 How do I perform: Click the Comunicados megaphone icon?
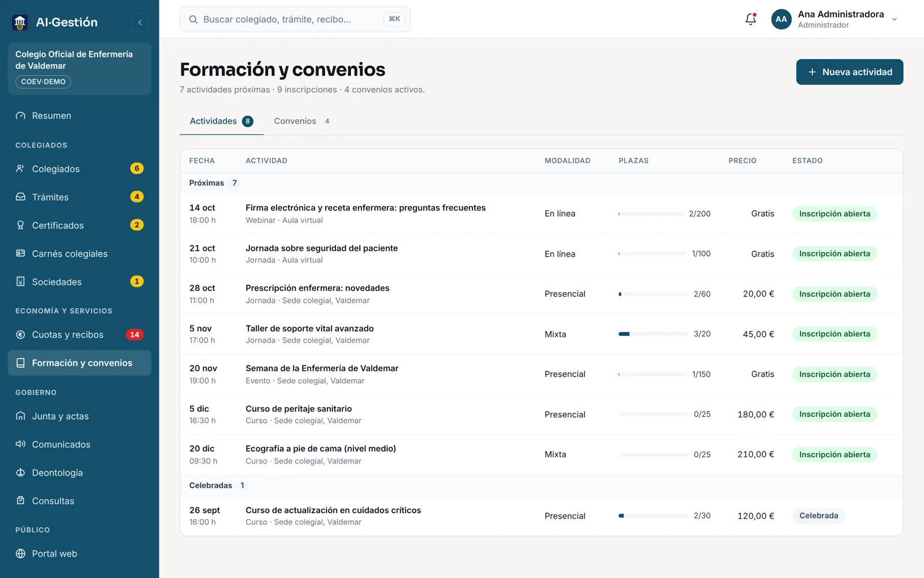pos(20,444)
